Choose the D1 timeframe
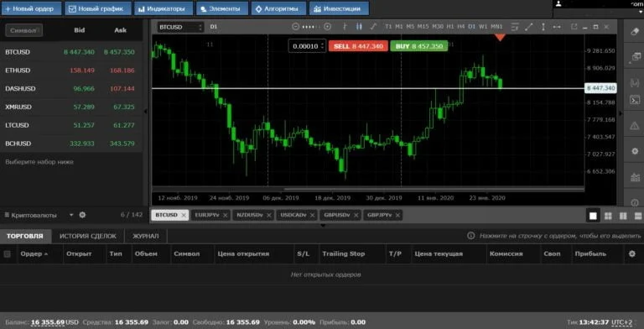Screen dimensions: 644x329 tap(471, 27)
